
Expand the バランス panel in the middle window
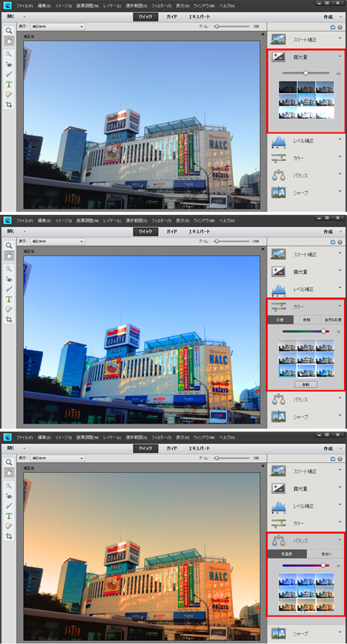coord(340,397)
